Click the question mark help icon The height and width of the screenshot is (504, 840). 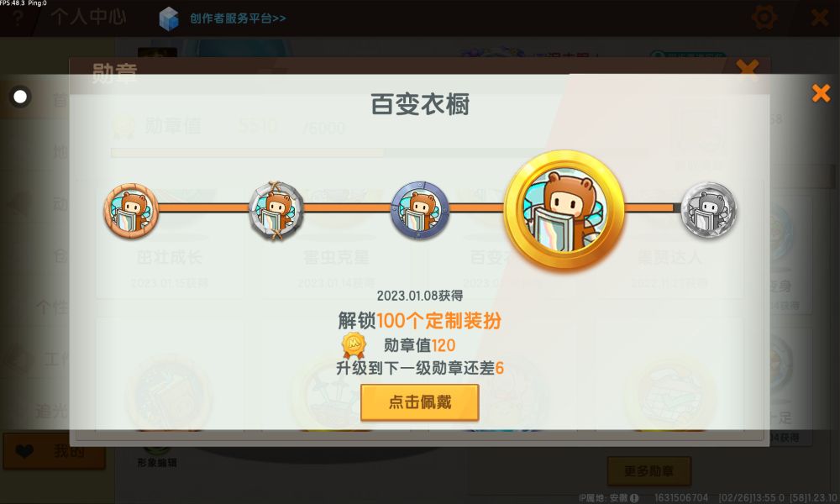pyautogui.click(x=18, y=18)
